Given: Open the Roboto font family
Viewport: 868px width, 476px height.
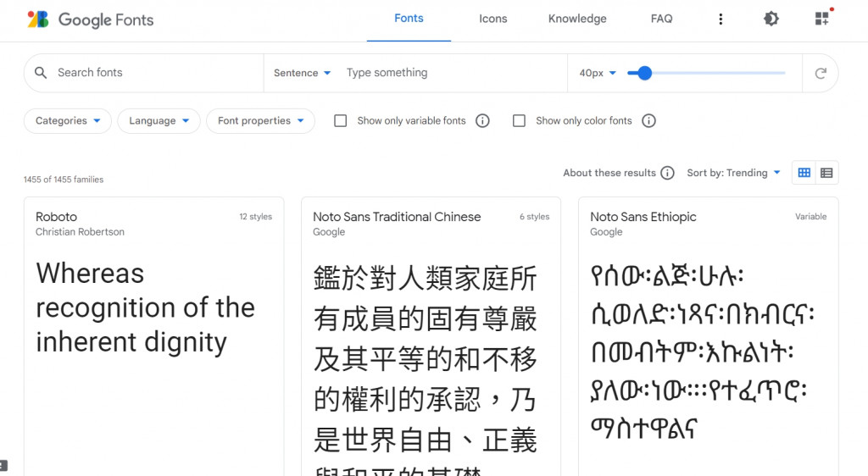Looking at the screenshot, I should point(57,217).
